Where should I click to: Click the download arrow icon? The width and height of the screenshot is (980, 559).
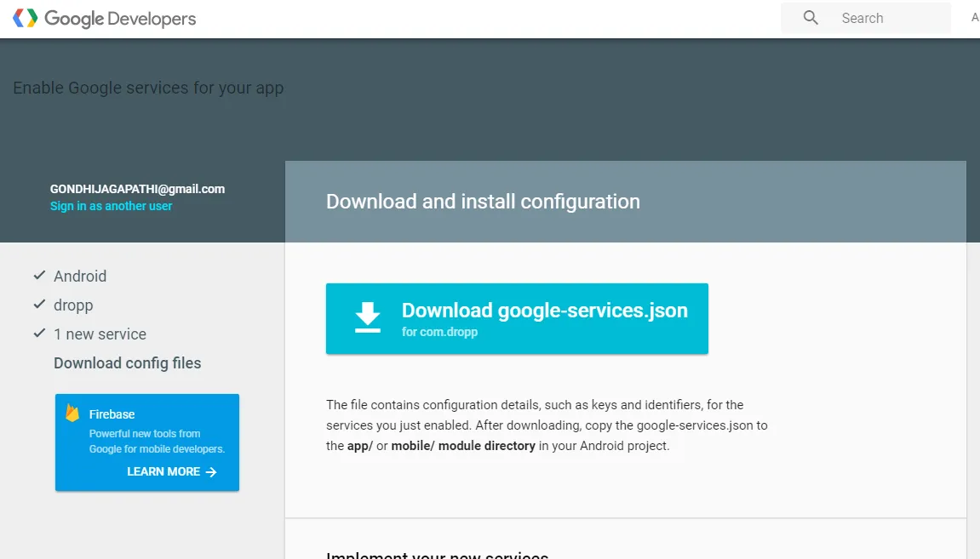tap(368, 317)
